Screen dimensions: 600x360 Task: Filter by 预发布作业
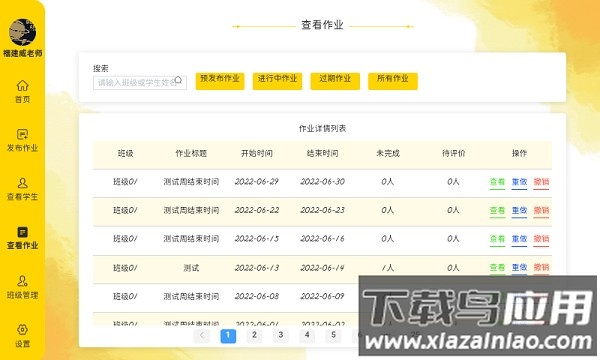(x=220, y=81)
